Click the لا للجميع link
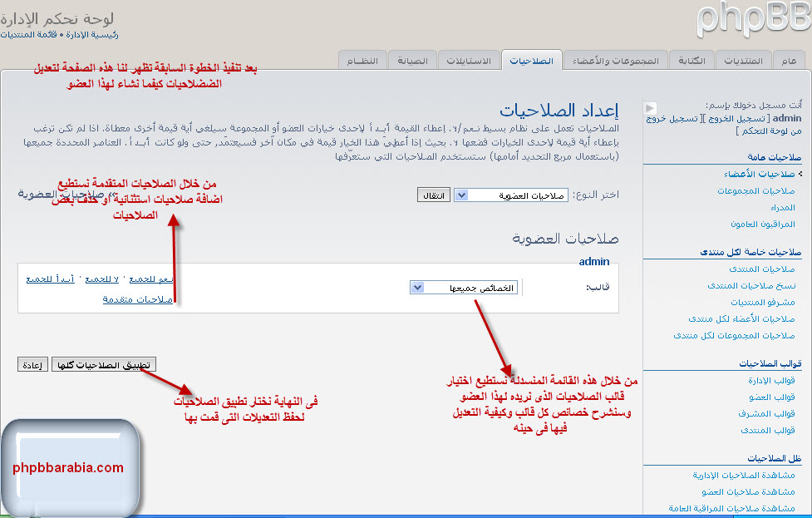 pyautogui.click(x=102, y=279)
